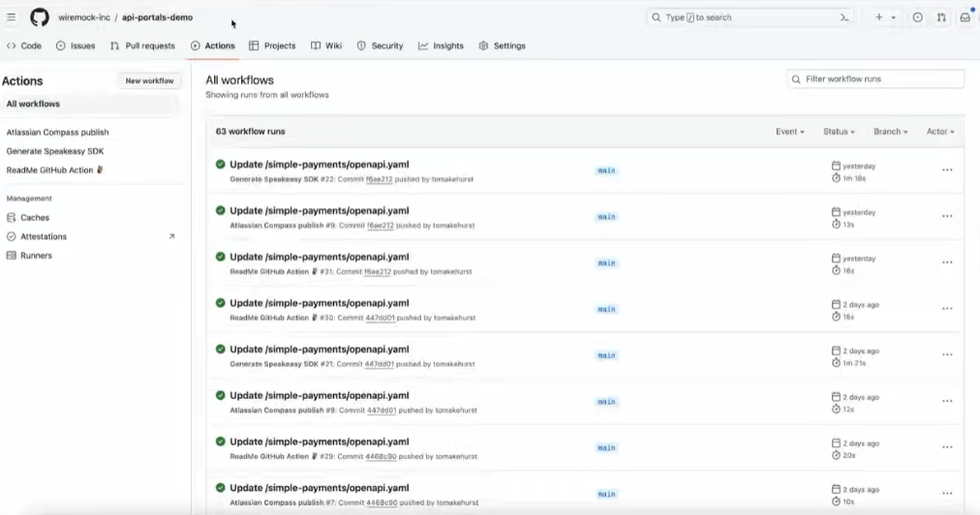The height and width of the screenshot is (515, 980).
Task: Switch to the Projects tab
Action: coord(272,45)
